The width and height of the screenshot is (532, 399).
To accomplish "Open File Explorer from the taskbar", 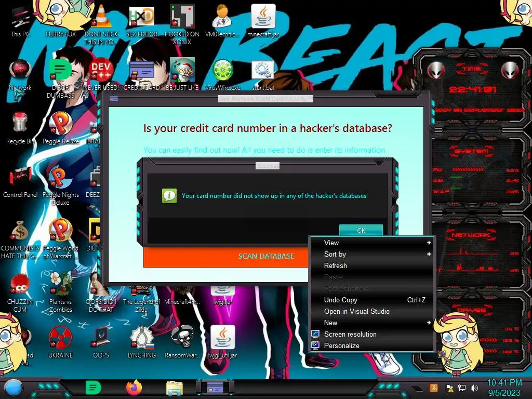I will 175,388.
